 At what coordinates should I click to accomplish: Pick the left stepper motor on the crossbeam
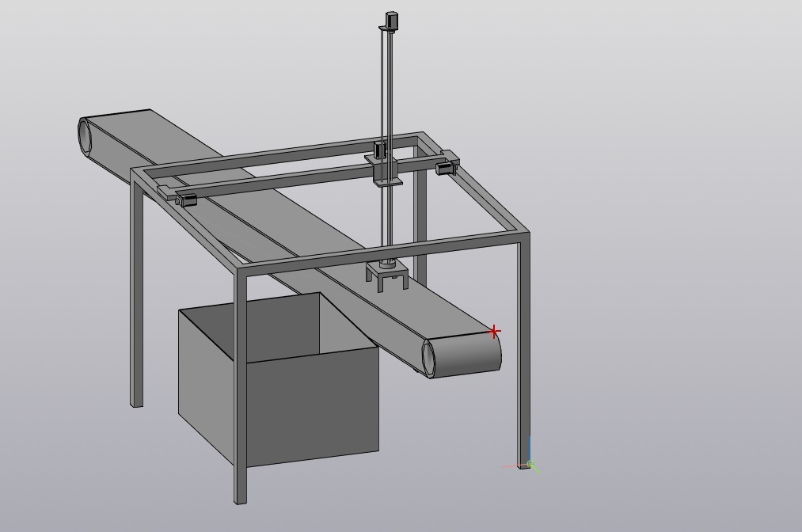coord(187,199)
